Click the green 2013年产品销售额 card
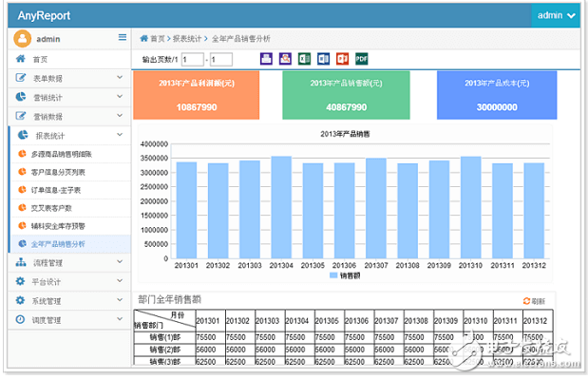The width and height of the screenshot is (588, 379). (x=346, y=95)
